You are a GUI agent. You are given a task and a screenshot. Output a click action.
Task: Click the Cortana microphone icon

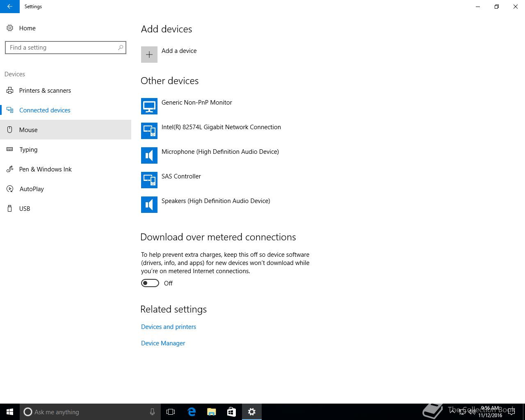(x=152, y=412)
